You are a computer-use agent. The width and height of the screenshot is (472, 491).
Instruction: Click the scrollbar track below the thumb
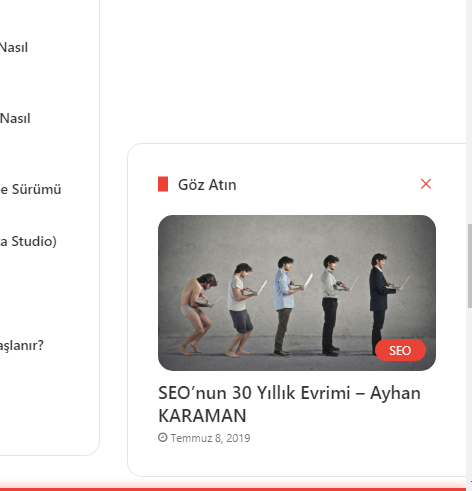469,393
